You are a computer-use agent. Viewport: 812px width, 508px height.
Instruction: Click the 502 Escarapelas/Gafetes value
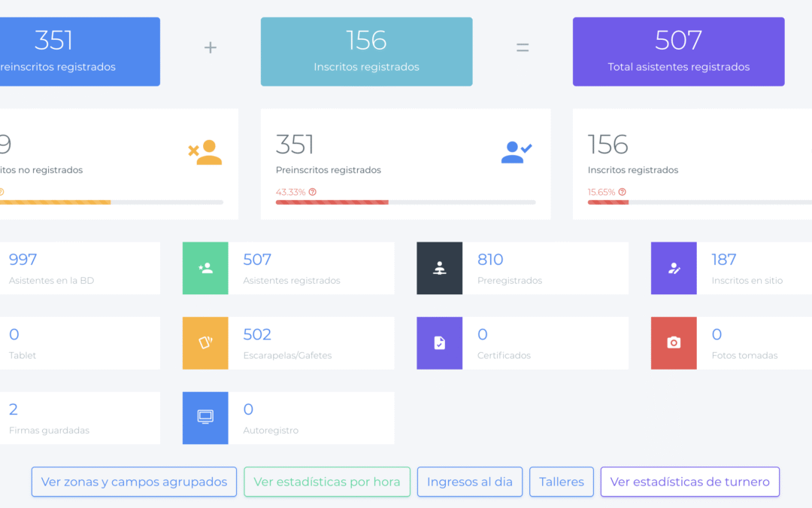point(257,334)
